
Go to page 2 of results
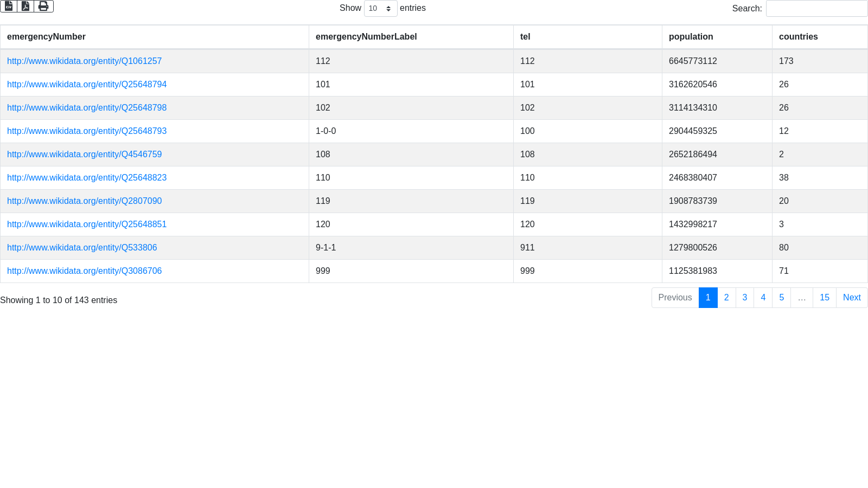click(x=726, y=298)
